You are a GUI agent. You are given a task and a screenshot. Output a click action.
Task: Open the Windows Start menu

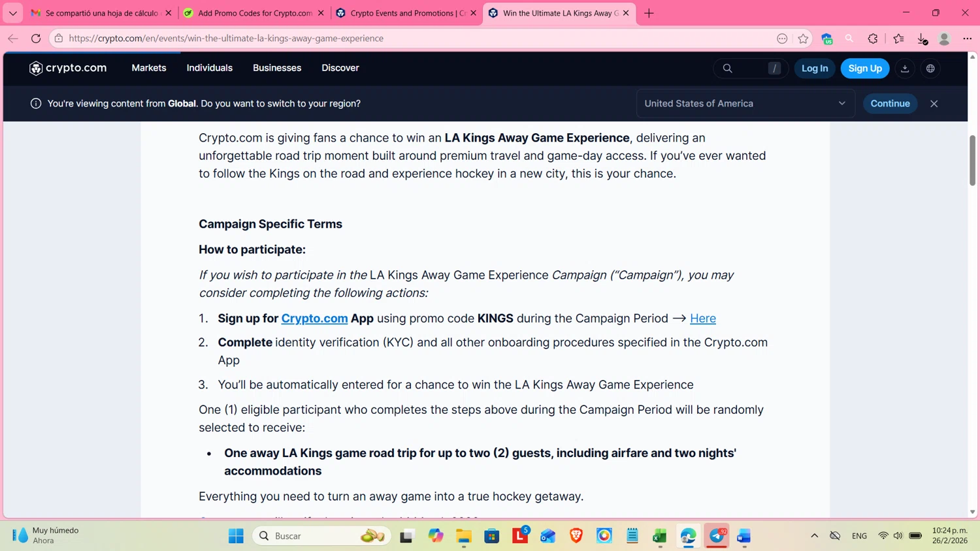coord(236,536)
